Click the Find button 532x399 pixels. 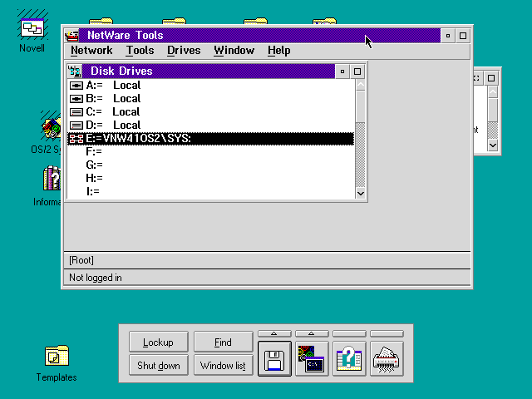pos(224,342)
